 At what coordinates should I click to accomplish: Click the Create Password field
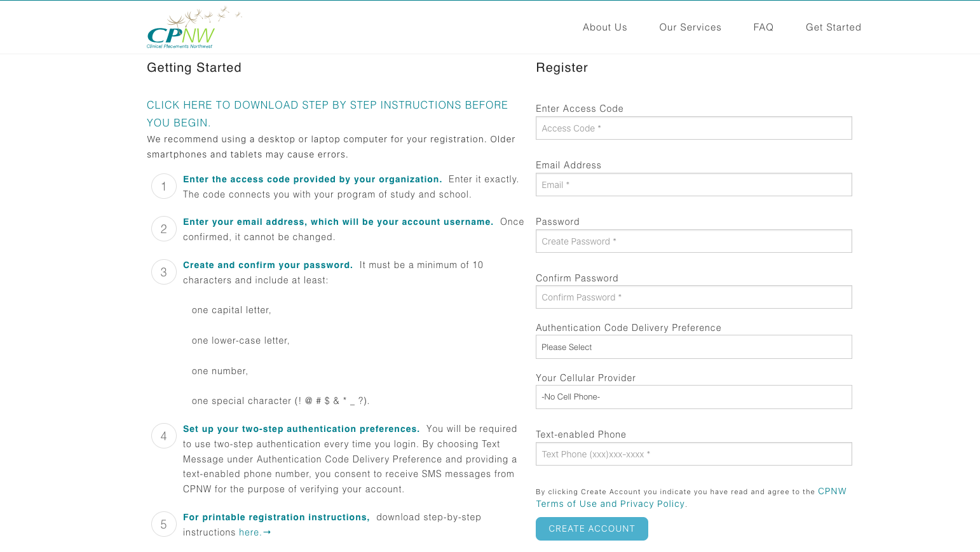(693, 241)
